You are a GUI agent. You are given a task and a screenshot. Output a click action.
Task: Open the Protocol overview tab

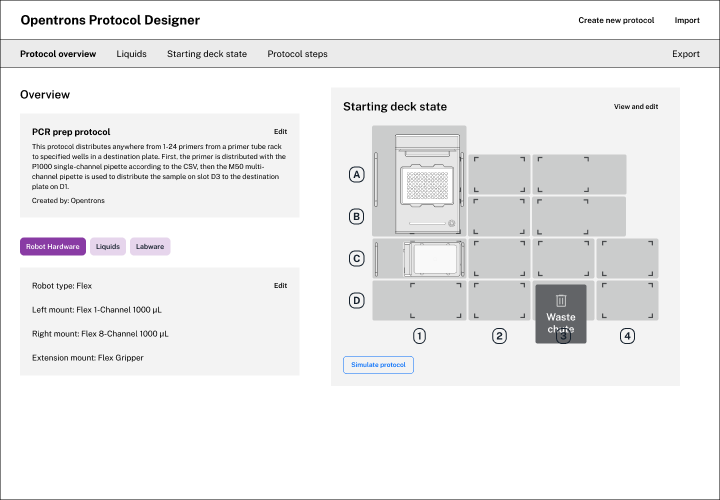pyautogui.click(x=58, y=54)
